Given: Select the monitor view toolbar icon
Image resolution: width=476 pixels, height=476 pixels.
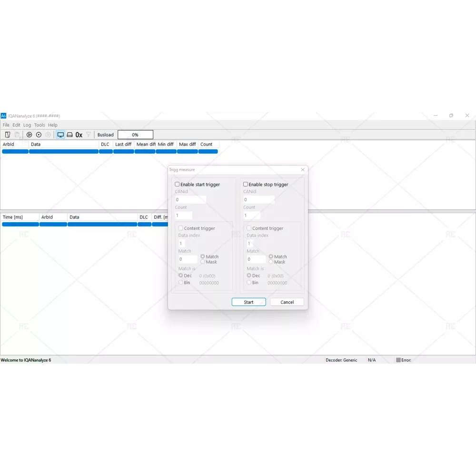Looking at the screenshot, I should pyautogui.click(x=60, y=135).
